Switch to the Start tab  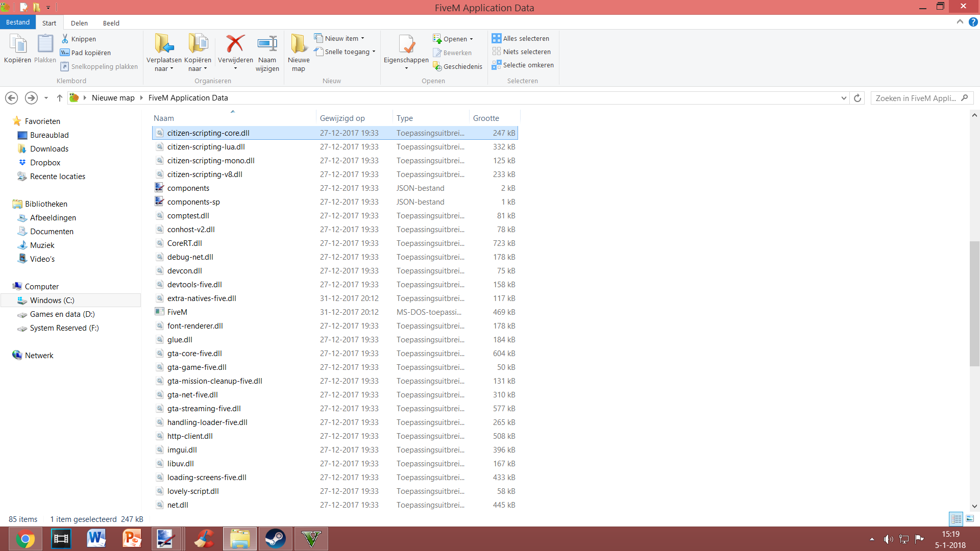click(x=49, y=23)
